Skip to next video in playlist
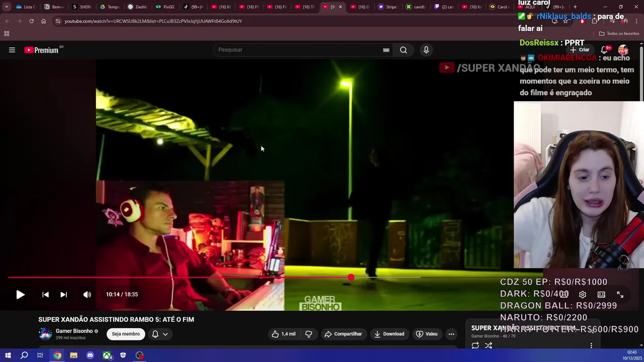644x362 pixels. click(x=63, y=295)
